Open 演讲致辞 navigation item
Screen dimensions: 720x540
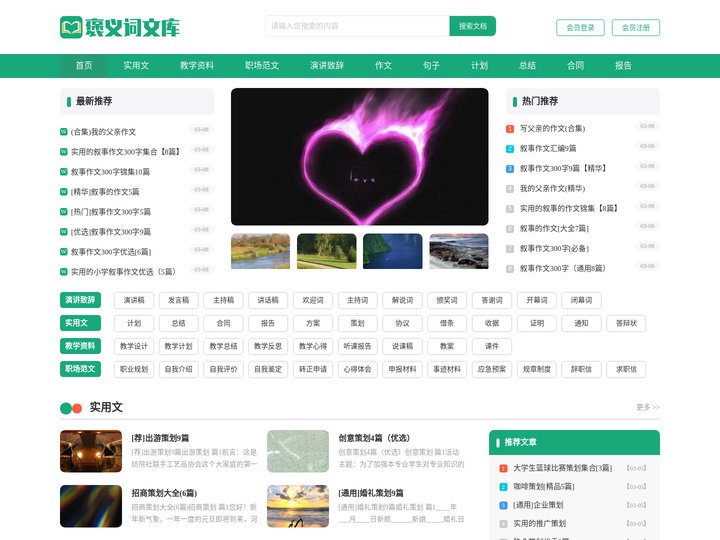[327, 66]
